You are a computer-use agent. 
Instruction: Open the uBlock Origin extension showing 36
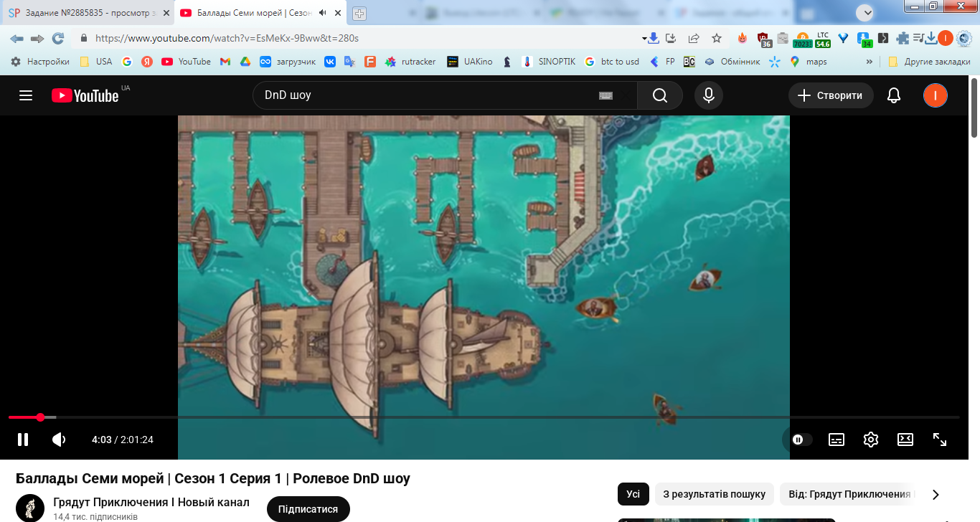tap(764, 39)
